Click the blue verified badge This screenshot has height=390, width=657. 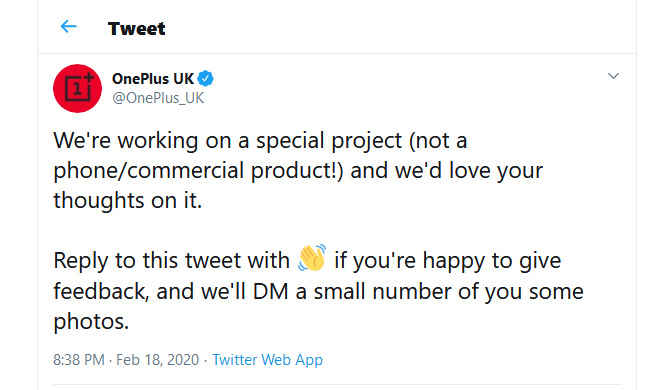coord(205,78)
